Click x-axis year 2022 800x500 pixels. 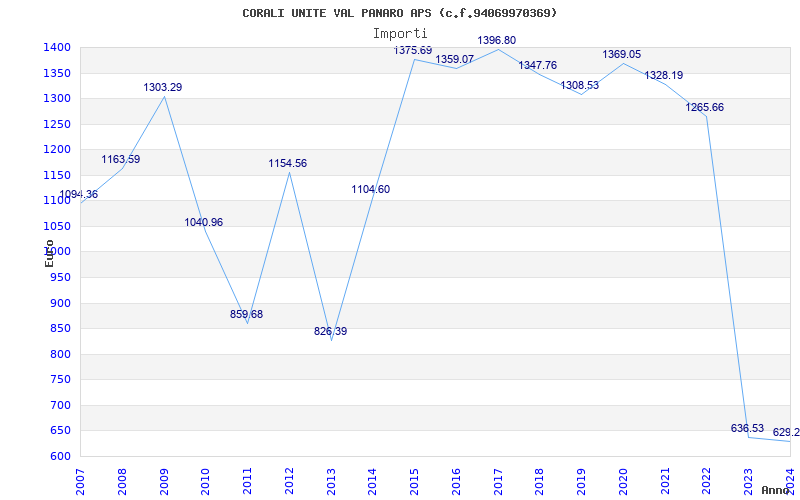click(707, 482)
